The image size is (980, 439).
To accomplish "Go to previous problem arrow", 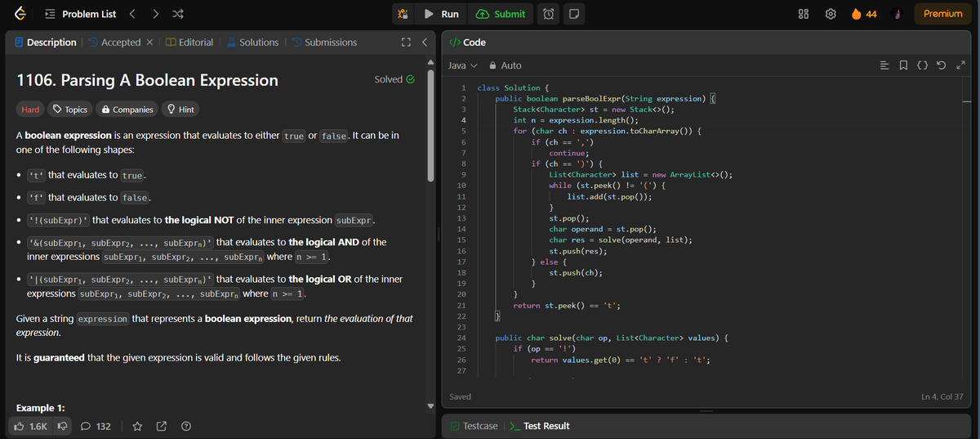I will [x=131, y=14].
